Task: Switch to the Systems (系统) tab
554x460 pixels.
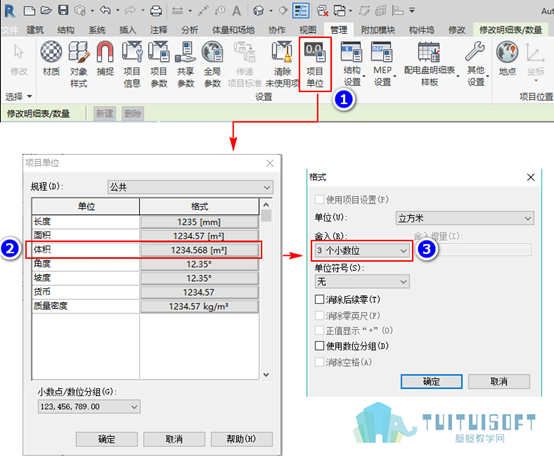Action: pos(97,30)
